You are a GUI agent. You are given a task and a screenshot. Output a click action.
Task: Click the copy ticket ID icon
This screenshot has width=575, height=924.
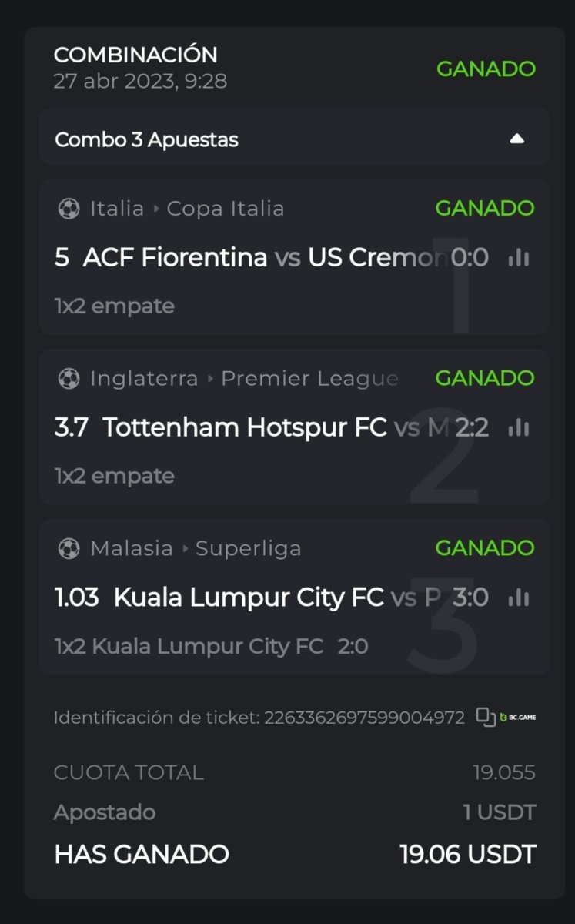[486, 718]
